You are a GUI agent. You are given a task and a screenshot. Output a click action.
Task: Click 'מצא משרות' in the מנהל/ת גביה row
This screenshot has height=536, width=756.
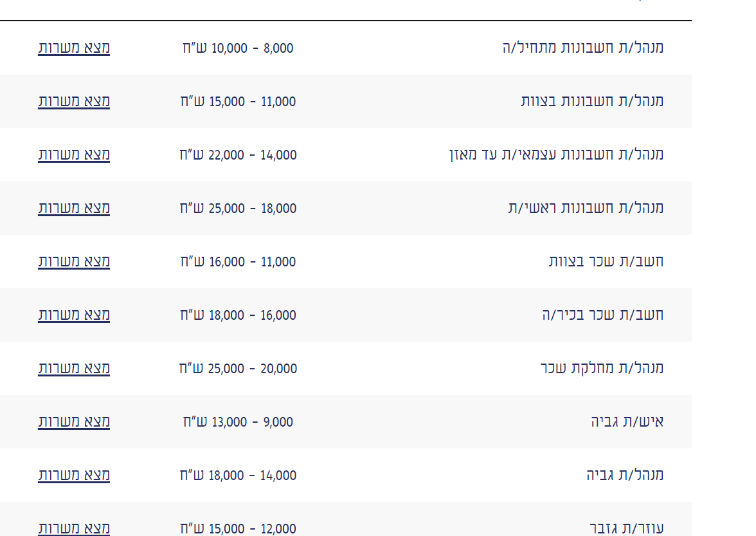tap(74, 475)
